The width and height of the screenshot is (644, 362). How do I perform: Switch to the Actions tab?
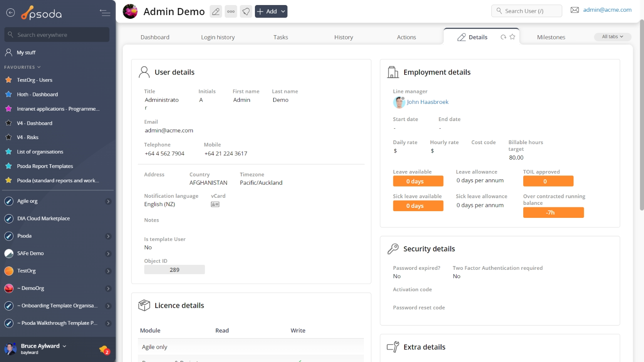pyautogui.click(x=406, y=37)
